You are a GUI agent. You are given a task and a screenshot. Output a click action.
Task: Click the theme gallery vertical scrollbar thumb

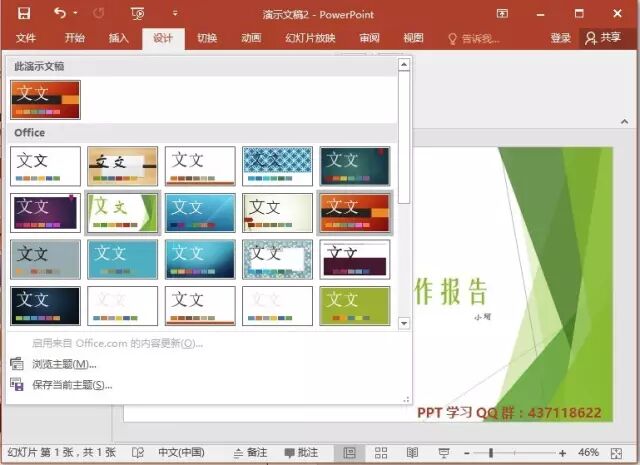coord(404,137)
